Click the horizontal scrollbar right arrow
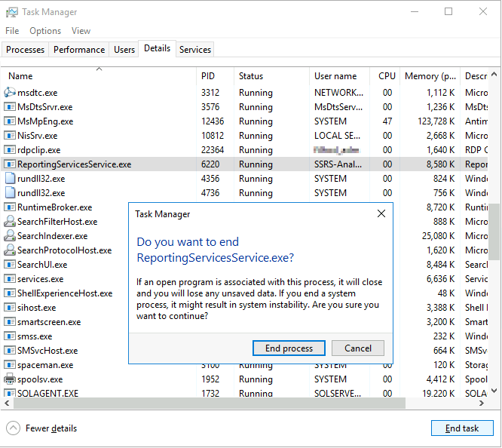Image resolution: width=502 pixels, height=448 pixels. 482,404
